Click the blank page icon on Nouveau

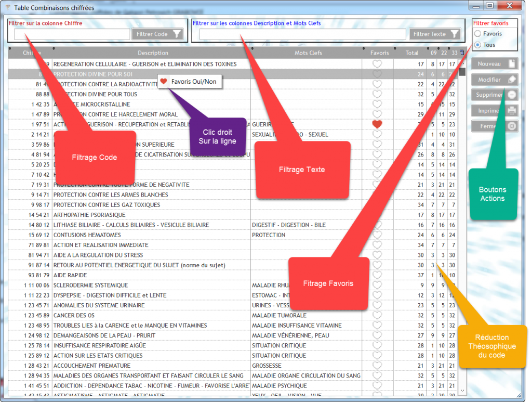(x=512, y=64)
